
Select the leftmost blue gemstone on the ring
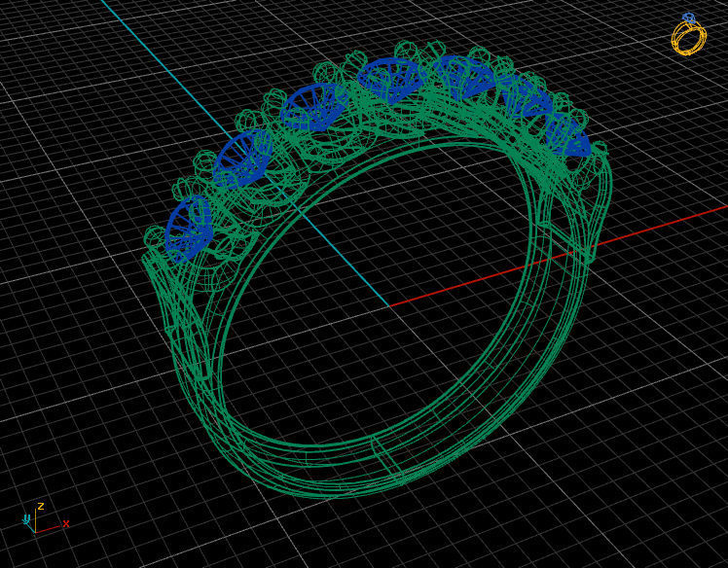click(188, 229)
